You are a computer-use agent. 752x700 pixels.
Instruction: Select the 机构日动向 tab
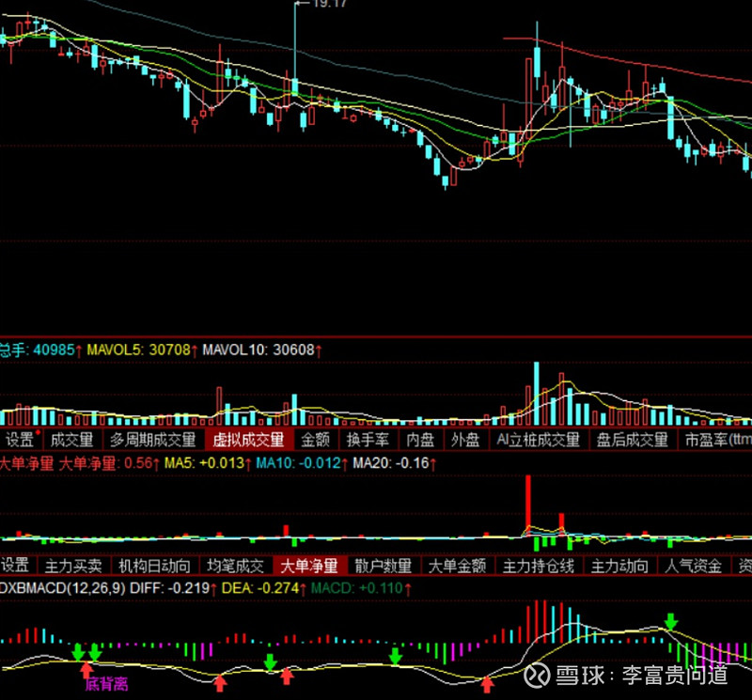coord(154,566)
